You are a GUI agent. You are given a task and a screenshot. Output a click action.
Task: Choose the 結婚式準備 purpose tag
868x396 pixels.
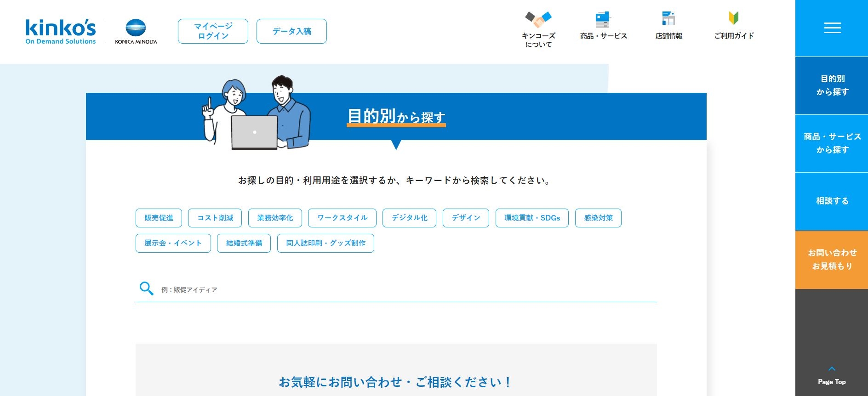(244, 243)
